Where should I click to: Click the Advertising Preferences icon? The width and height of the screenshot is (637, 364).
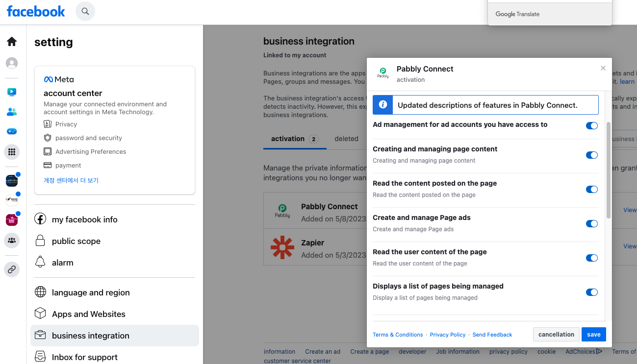(48, 151)
